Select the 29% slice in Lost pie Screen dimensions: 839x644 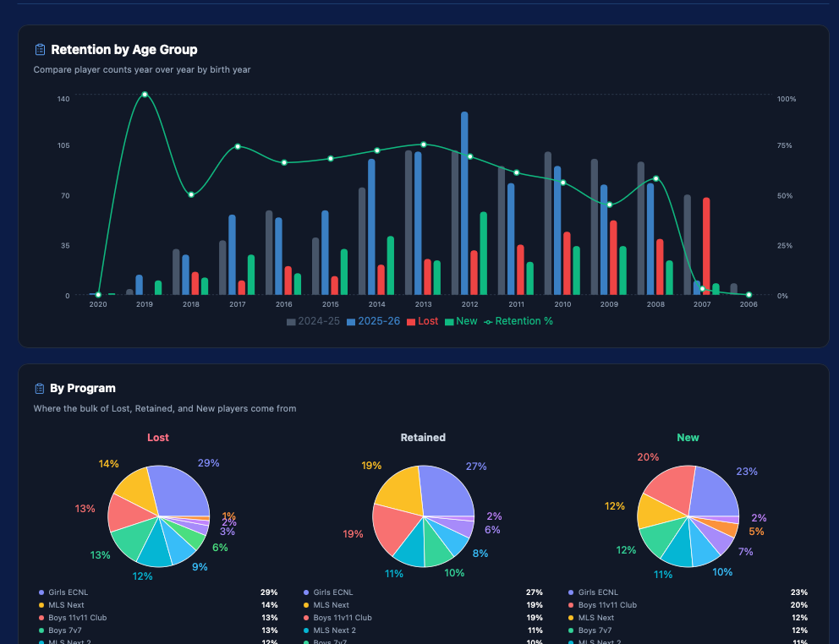coord(179,489)
